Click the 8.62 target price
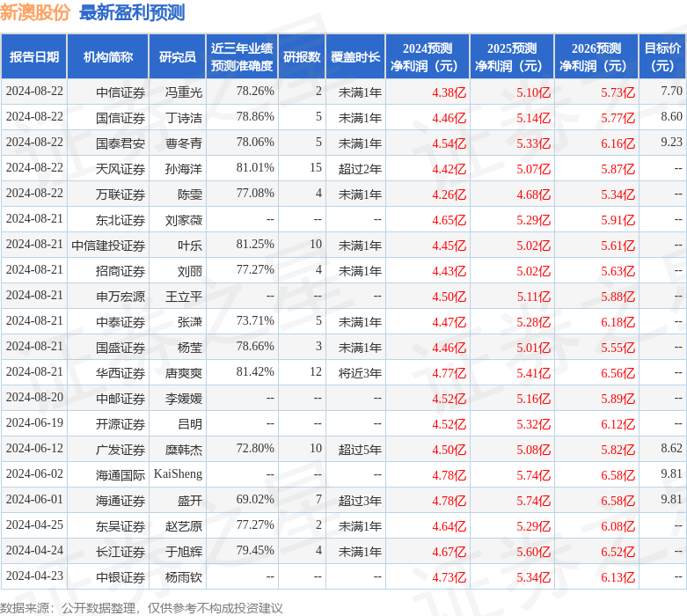The height and width of the screenshot is (616, 687). tap(672, 448)
